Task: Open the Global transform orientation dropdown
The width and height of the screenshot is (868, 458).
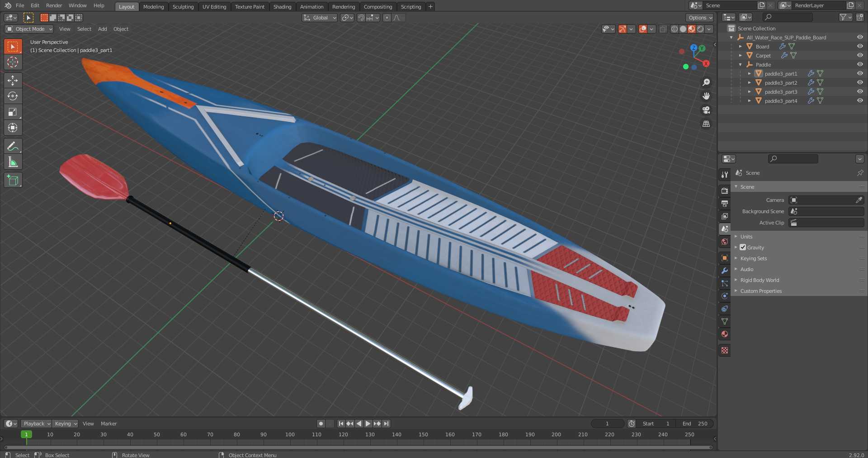Action: (320, 18)
